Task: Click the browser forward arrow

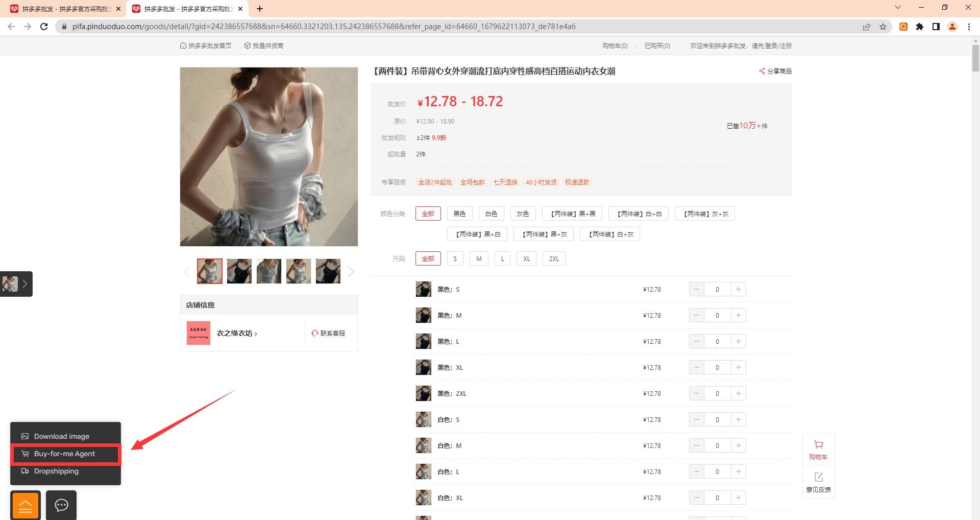Action: coord(28,27)
